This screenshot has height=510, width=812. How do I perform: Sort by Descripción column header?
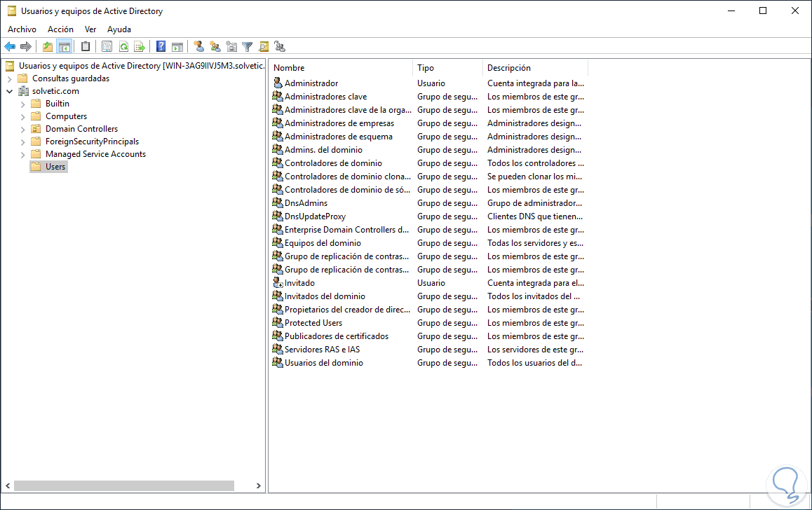[536, 68]
